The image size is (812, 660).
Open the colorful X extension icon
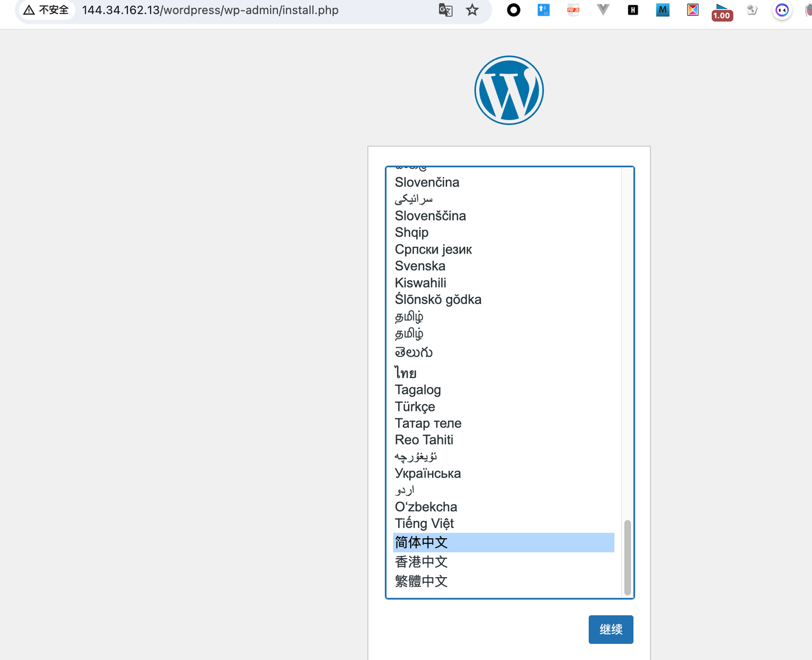coord(692,10)
